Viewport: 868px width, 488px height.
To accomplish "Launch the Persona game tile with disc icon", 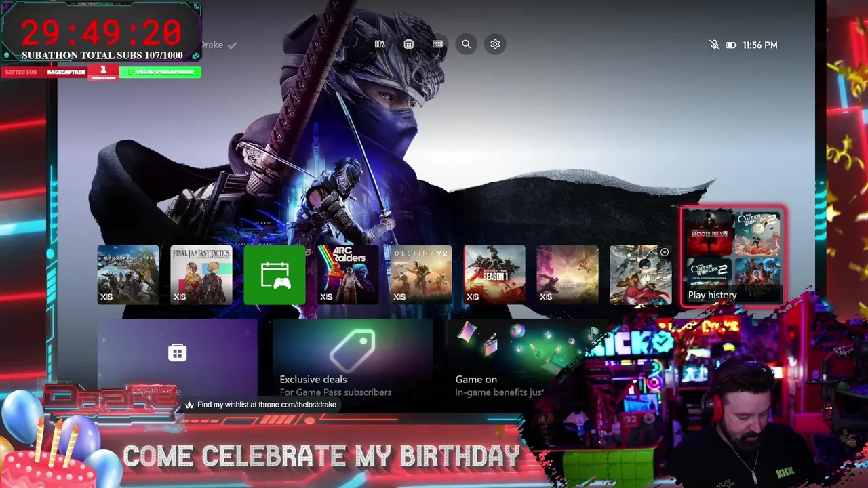I will [x=641, y=274].
